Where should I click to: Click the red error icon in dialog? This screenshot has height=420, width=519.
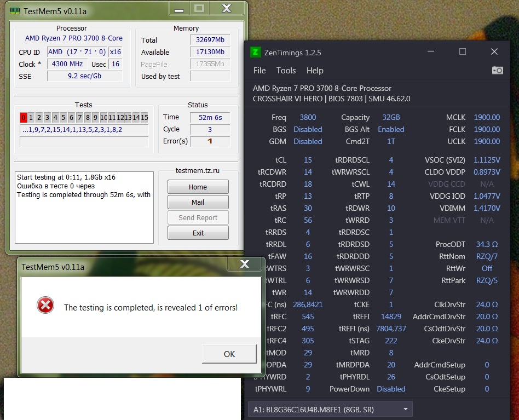(45, 305)
